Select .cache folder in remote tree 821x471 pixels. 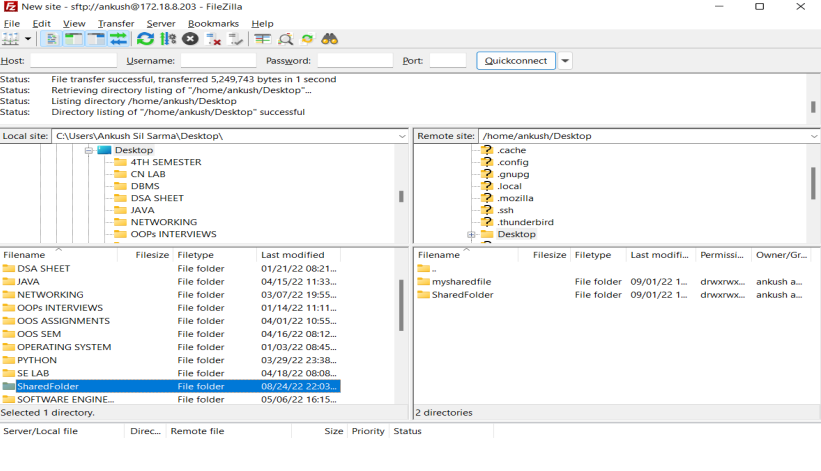511,150
